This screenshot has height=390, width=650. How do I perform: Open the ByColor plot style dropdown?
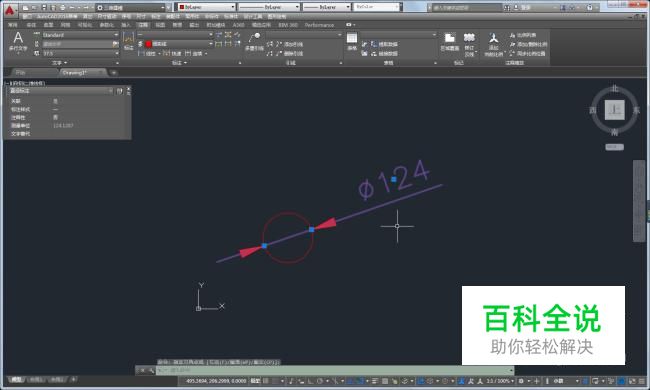pyautogui.click(x=376, y=7)
